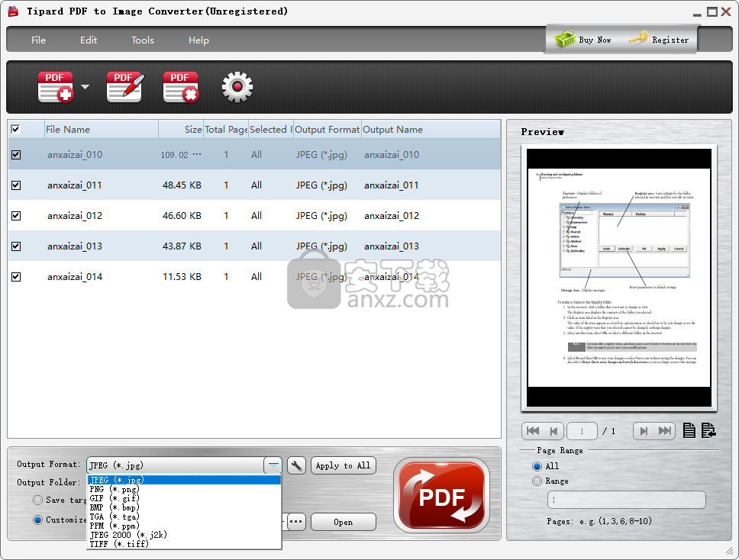Click the Buy Now cart button
The width and height of the screenshot is (739, 560).
tap(583, 40)
